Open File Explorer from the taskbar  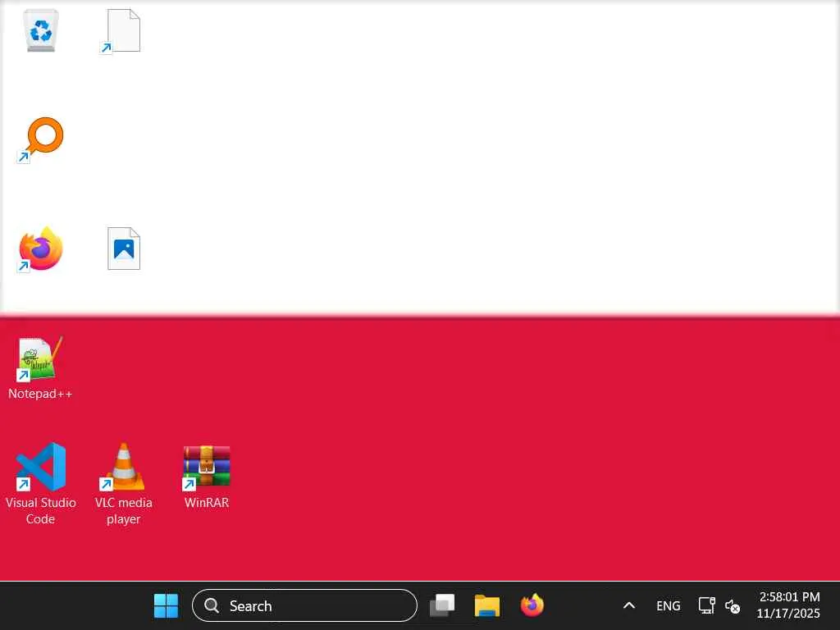pos(487,606)
